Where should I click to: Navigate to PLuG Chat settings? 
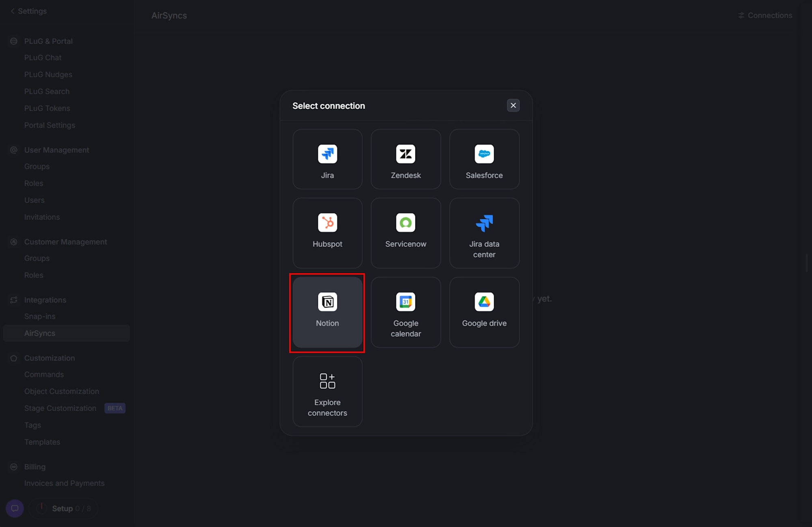(43, 58)
